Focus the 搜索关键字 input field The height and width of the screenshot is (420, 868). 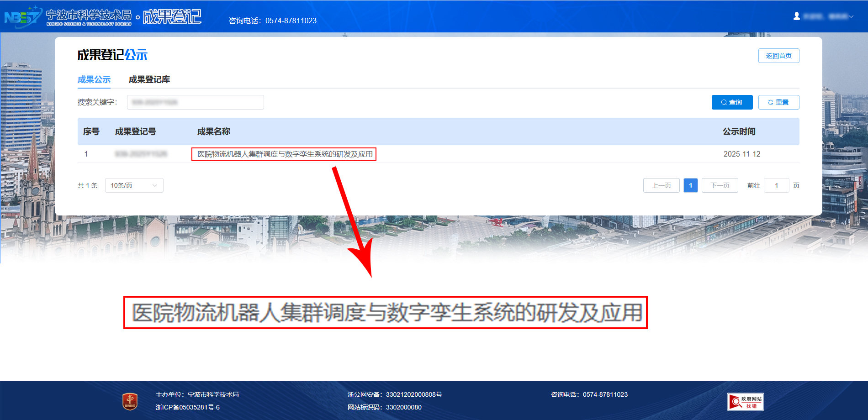click(x=195, y=102)
